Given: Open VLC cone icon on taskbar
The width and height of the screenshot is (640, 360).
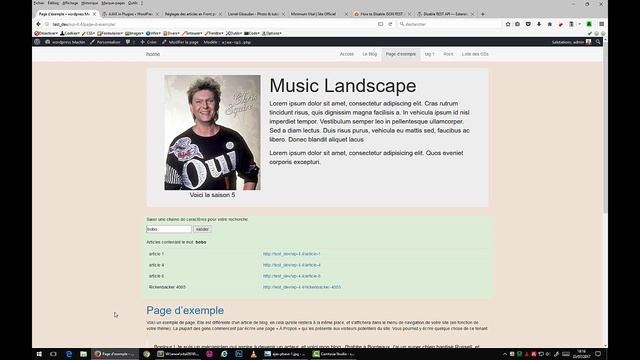Looking at the screenshot, I should (253, 354).
